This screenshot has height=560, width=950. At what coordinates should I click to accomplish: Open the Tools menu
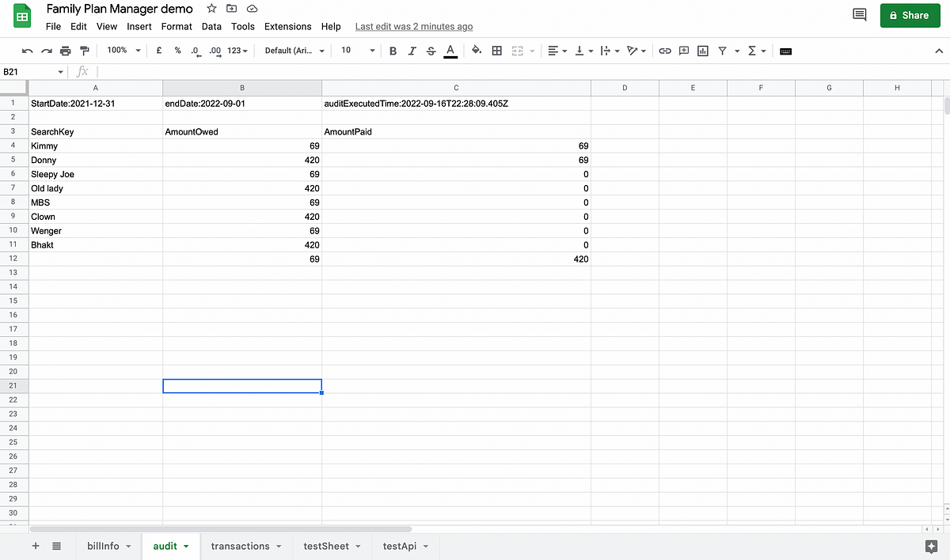click(x=243, y=26)
